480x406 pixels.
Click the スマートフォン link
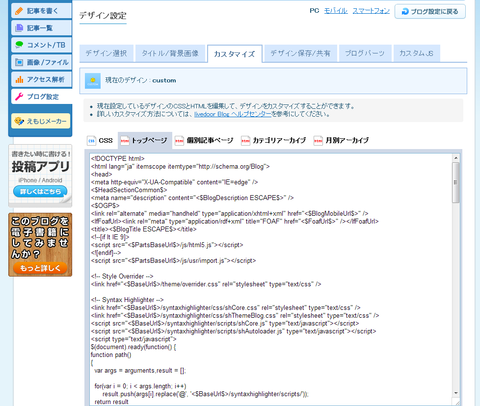[x=371, y=11]
